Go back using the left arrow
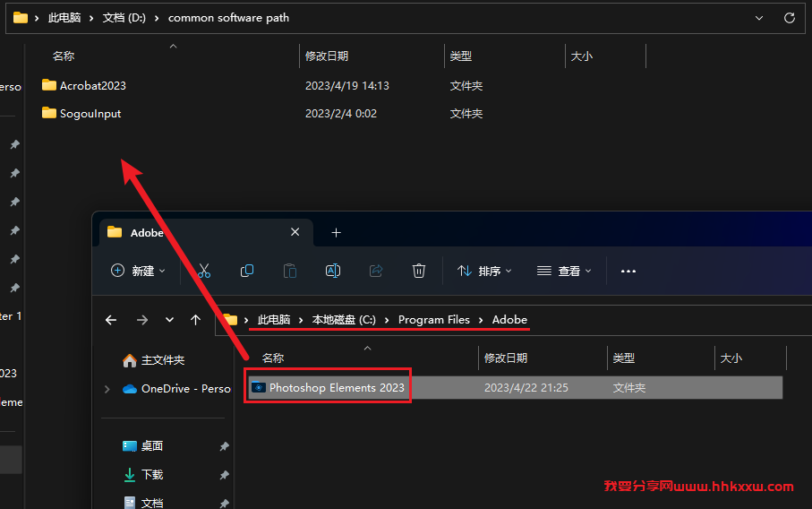Screen dimensions: 812x509 click(111, 320)
